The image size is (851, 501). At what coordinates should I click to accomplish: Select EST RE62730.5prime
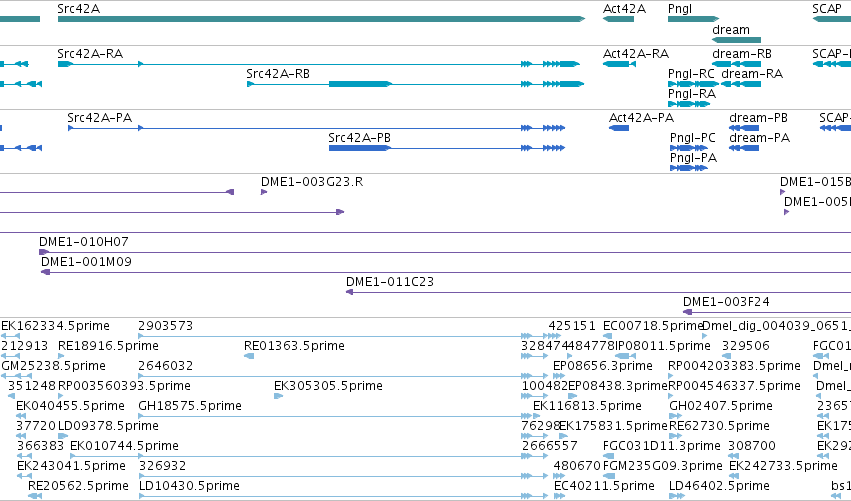(719, 426)
